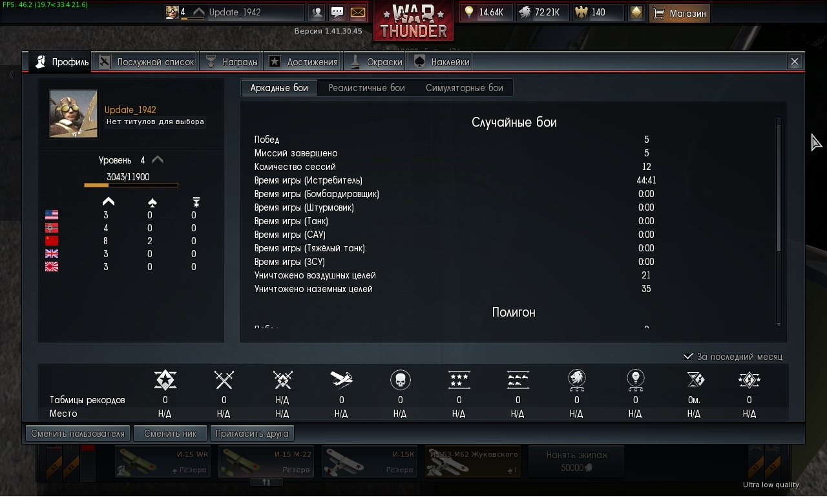Click the Сменить ник button
The height and width of the screenshot is (504, 827).
coord(170,434)
